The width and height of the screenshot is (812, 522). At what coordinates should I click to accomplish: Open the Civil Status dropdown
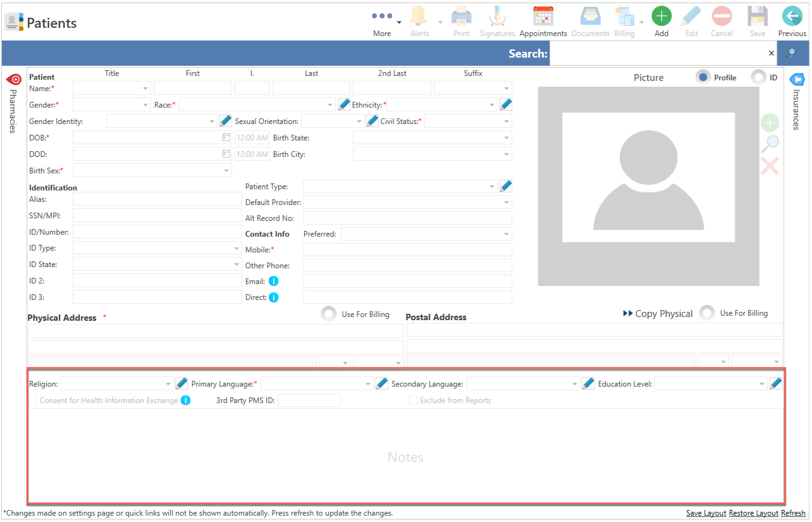click(506, 121)
